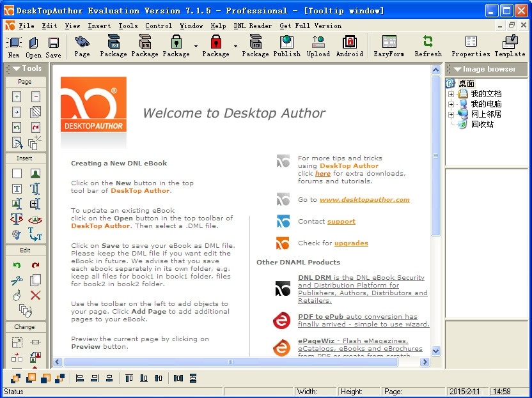Click the Publish globe icon

286,42
